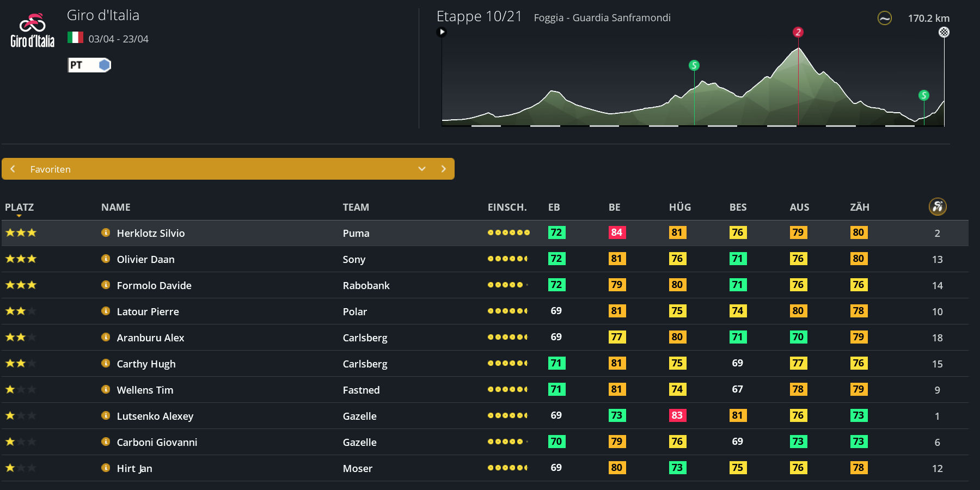Click the red mountain marker 2 on profile
The height and width of the screenshot is (490, 980).
(x=798, y=32)
